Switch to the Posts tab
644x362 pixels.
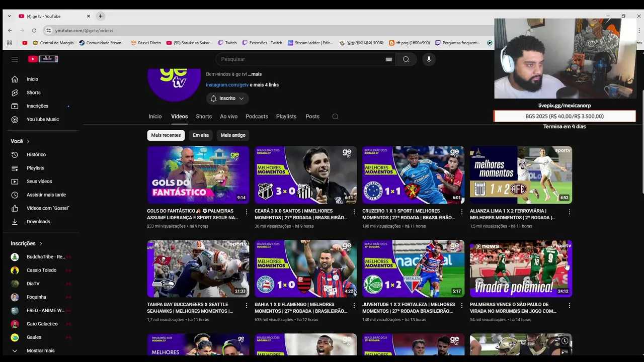tap(312, 117)
